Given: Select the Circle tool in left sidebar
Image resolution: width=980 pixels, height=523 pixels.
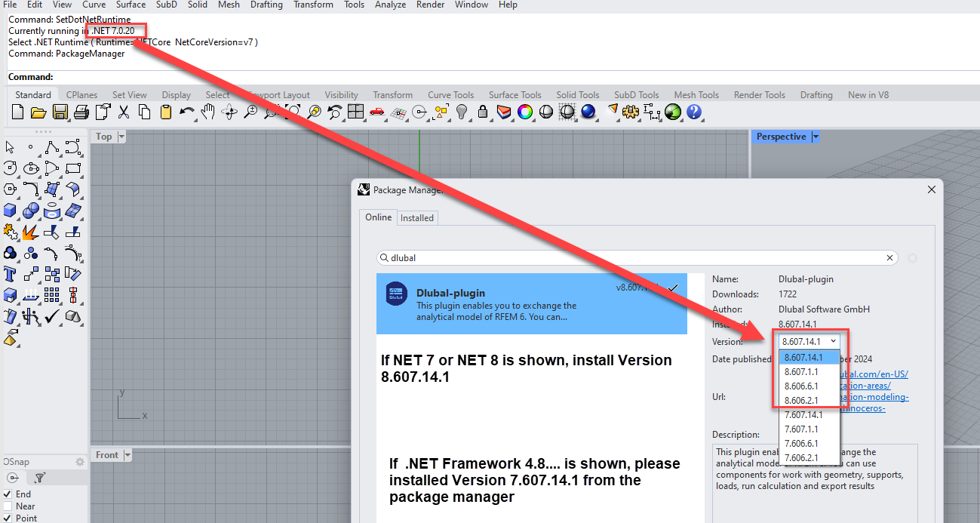Looking at the screenshot, I should [x=10, y=168].
